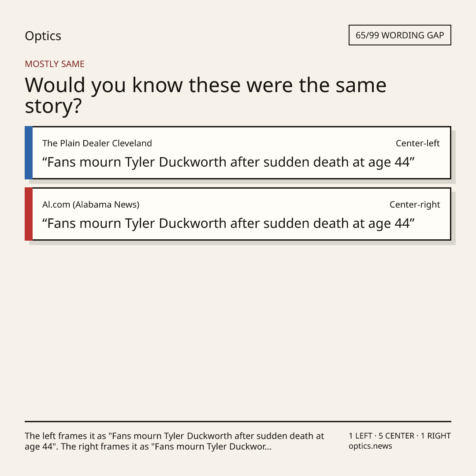This screenshot has width=476, height=476.
Task: Click the truncated framing summary text
Action: (x=175, y=441)
